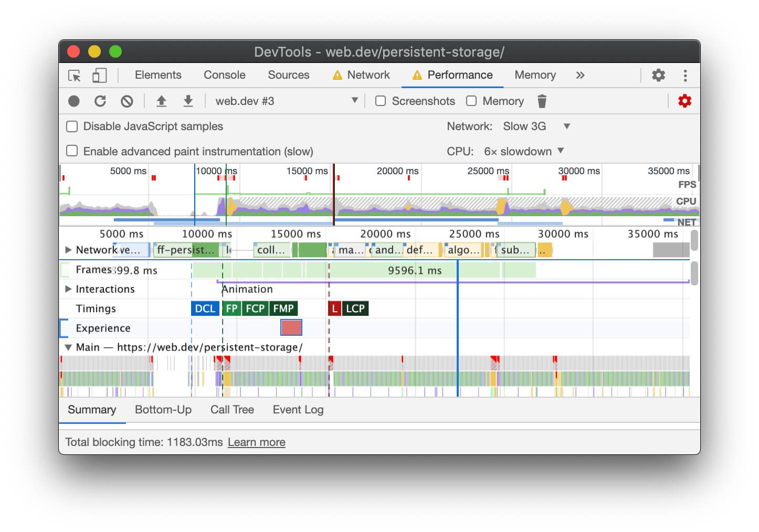Load a saved performance profile
Viewport: 759px width, 532px height.
[x=161, y=101]
